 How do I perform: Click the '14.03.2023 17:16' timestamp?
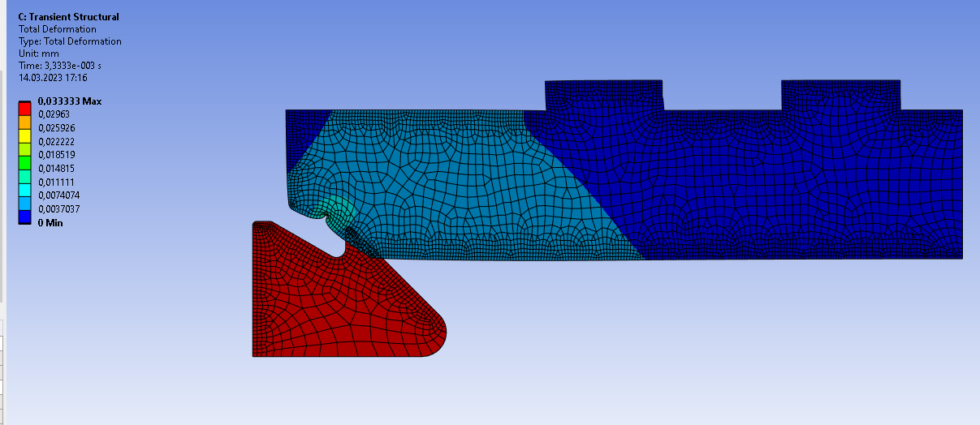[53, 78]
